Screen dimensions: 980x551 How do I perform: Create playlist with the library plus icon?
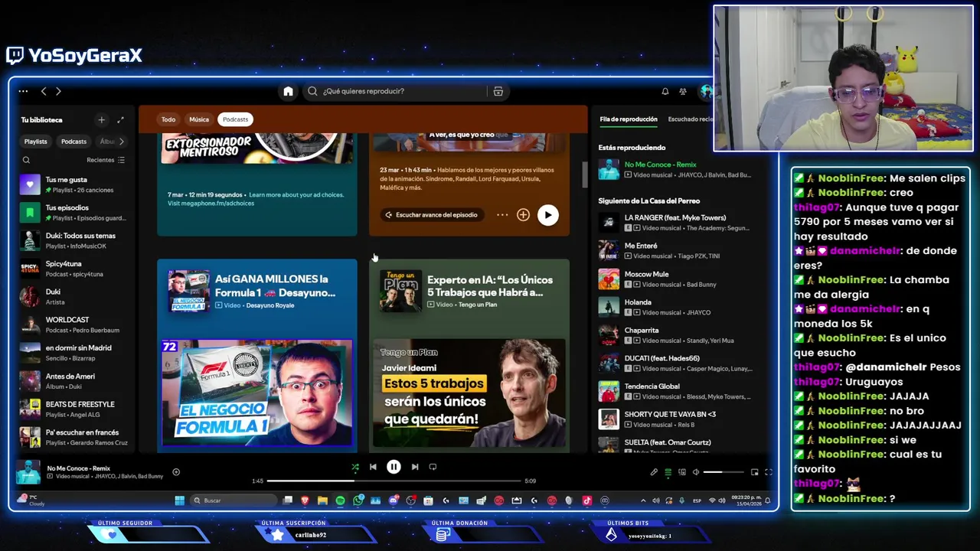click(x=101, y=119)
